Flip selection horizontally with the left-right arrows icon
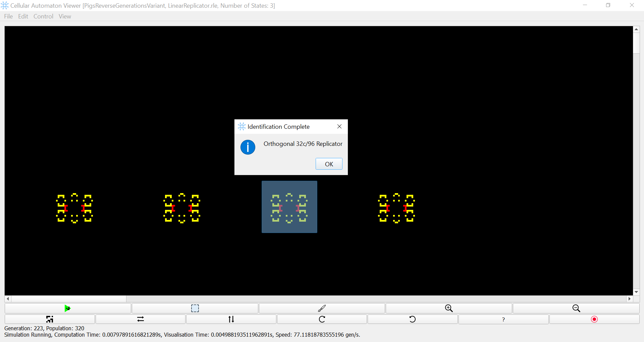The height and width of the screenshot is (342, 644). click(141, 319)
